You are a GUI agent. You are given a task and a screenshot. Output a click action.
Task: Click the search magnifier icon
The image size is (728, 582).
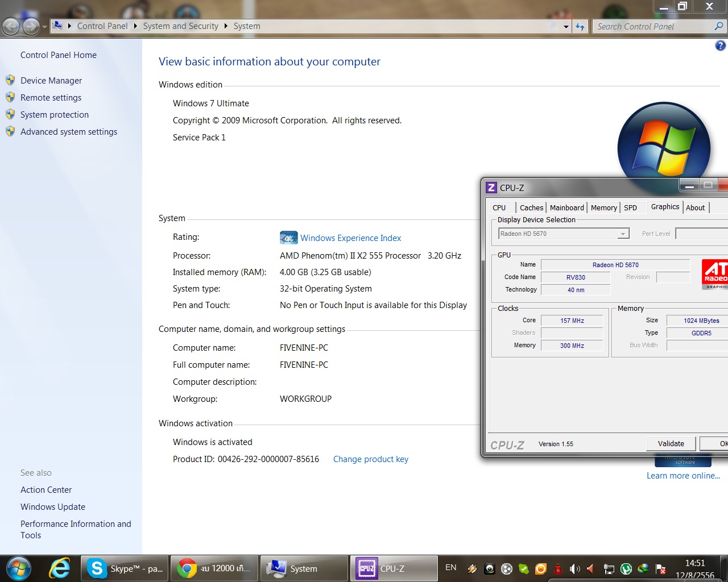click(x=719, y=26)
